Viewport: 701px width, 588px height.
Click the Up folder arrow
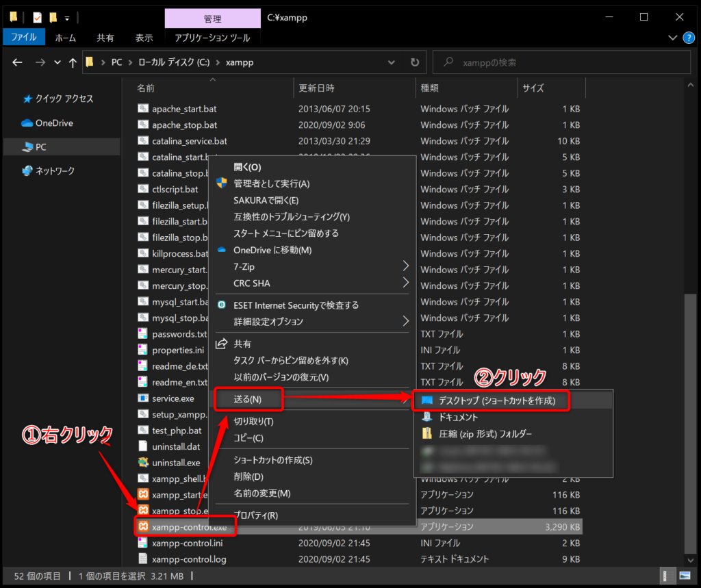(73, 62)
